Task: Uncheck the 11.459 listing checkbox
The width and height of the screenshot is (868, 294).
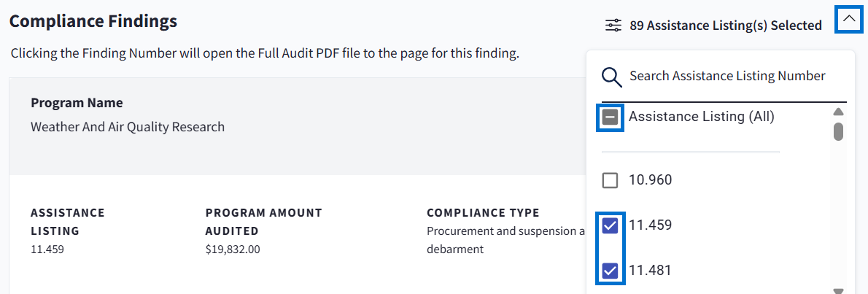Action: click(x=611, y=225)
